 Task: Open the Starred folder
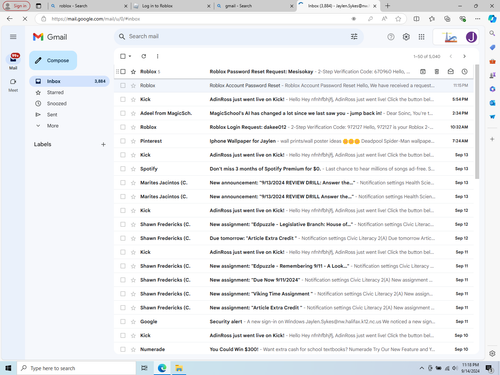coord(69,92)
